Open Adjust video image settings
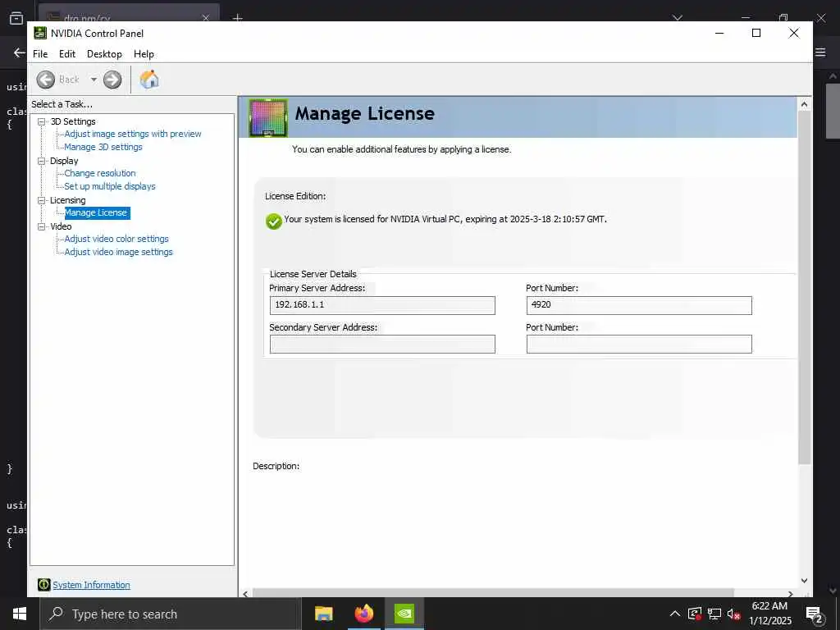 click(x=118, y=252)
